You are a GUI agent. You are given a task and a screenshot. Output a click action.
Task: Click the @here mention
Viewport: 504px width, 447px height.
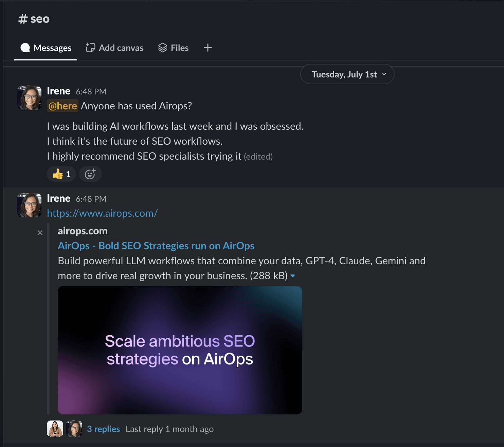(x=62, y=106)
